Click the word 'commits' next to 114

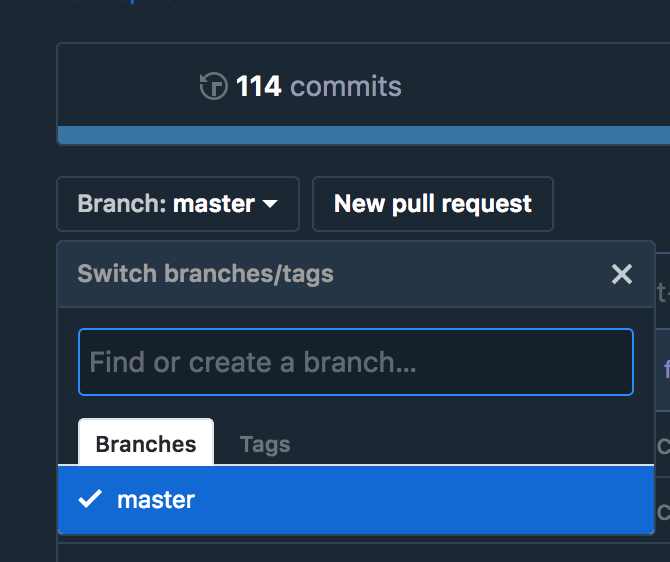point(346,87)
